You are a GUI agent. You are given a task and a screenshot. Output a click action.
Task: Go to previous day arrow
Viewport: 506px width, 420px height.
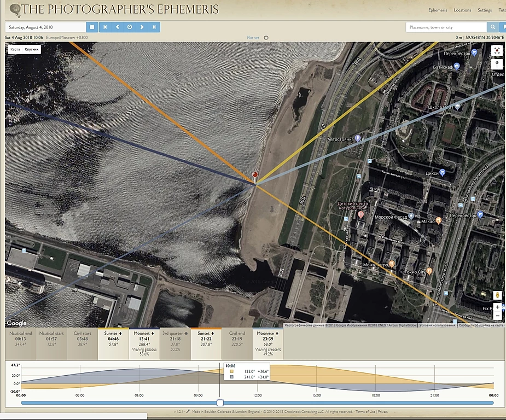click(117, 27)
